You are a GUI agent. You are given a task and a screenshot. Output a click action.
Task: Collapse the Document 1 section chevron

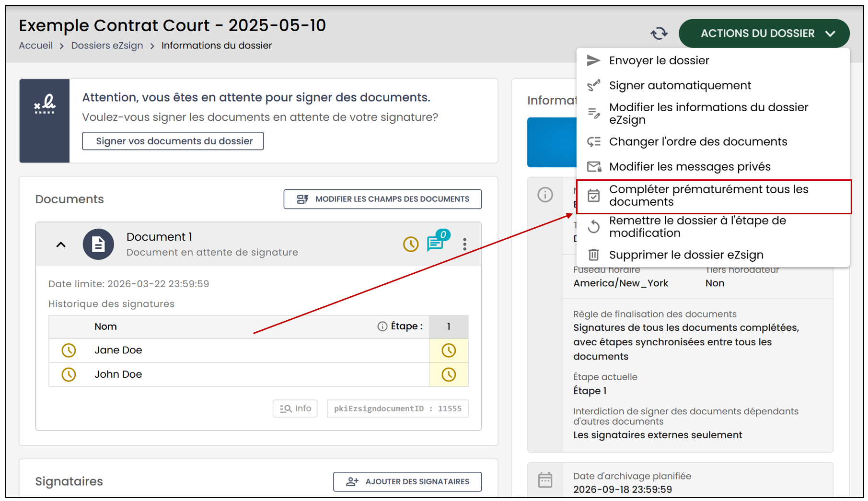(x=61, y=245)
